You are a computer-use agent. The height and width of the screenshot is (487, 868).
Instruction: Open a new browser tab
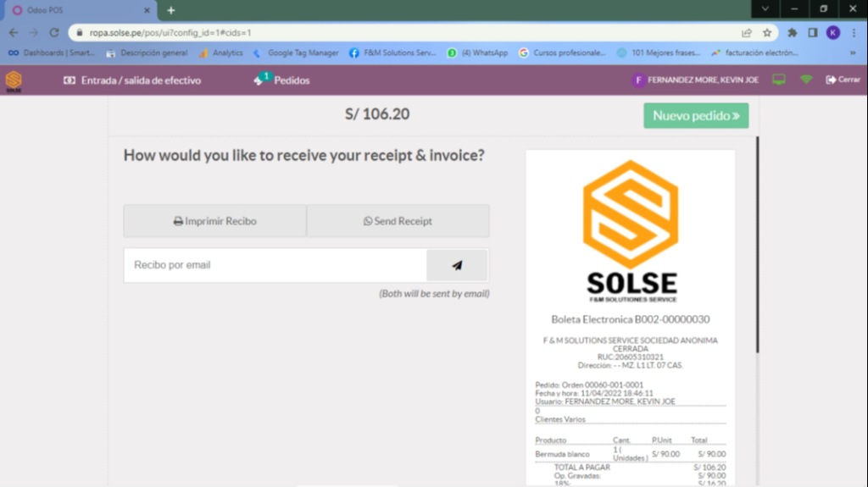(170, 10)
